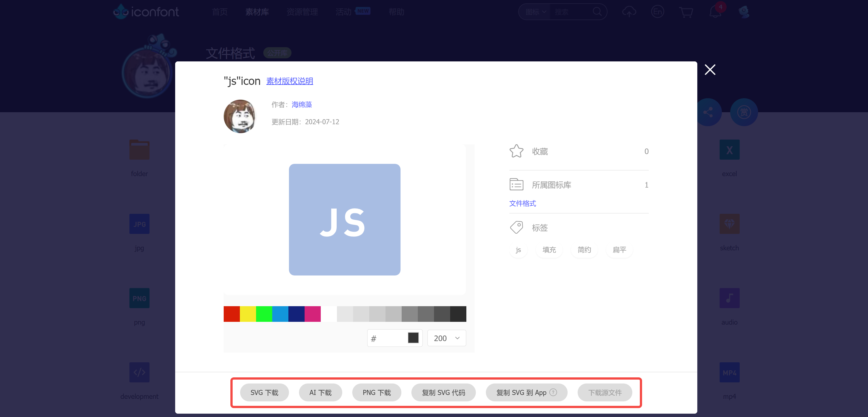Click the author's avatar in the dialog
The height and width of the screenshot is (417, 868).
point(240,116)
